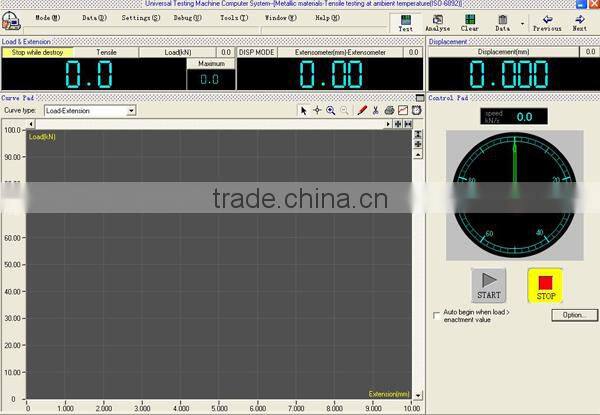Go to Previous record arrow
The width and height of the screenshot is (600, 415).
point(547,21)
